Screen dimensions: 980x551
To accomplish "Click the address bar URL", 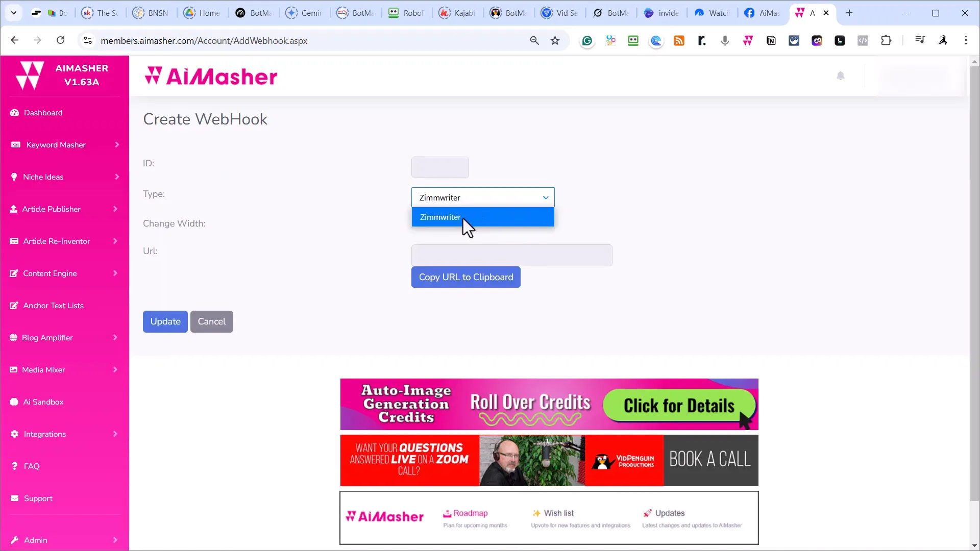I will (x=204, y=40).
